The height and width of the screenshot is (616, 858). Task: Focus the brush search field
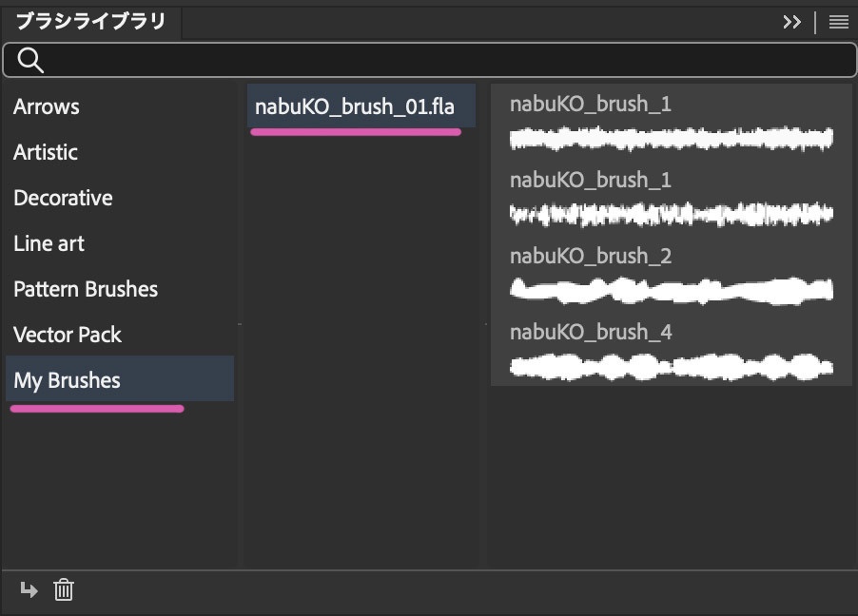(447, 61)
